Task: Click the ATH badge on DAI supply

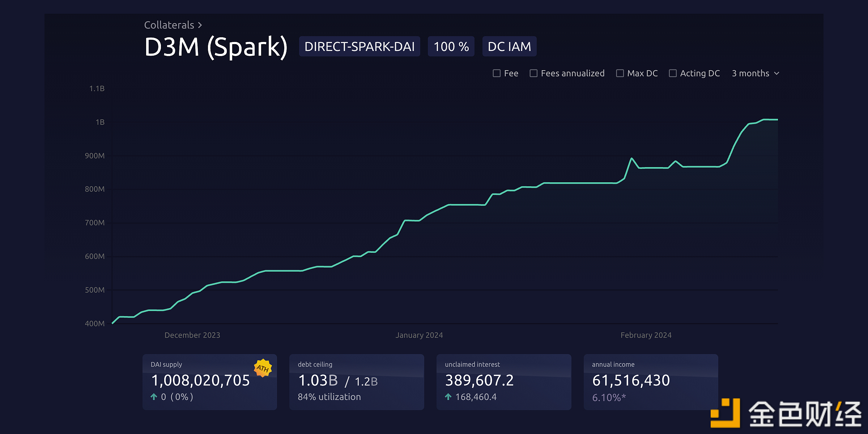Action: (x=263, y=368)
